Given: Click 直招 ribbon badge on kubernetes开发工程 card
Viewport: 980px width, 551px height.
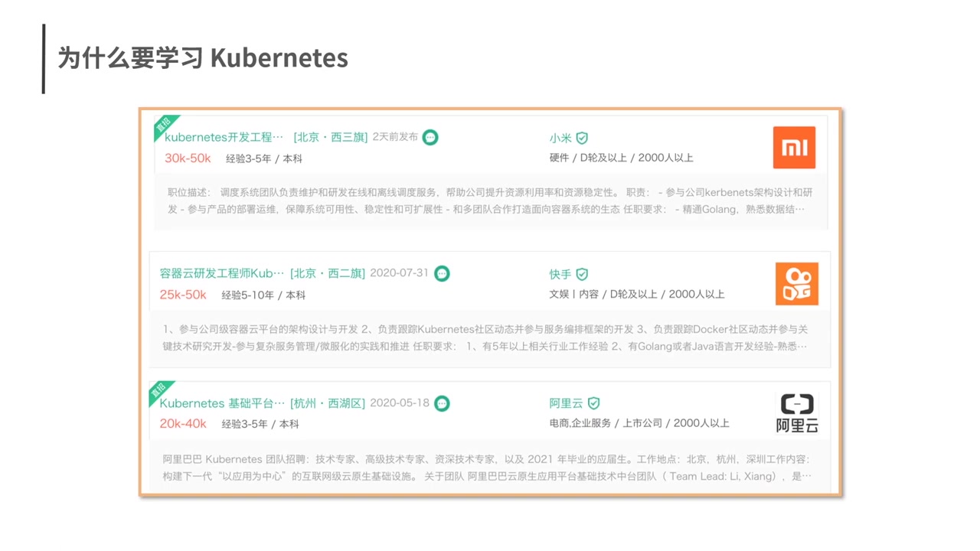Looking at the screenshot, I should (164, 126).
